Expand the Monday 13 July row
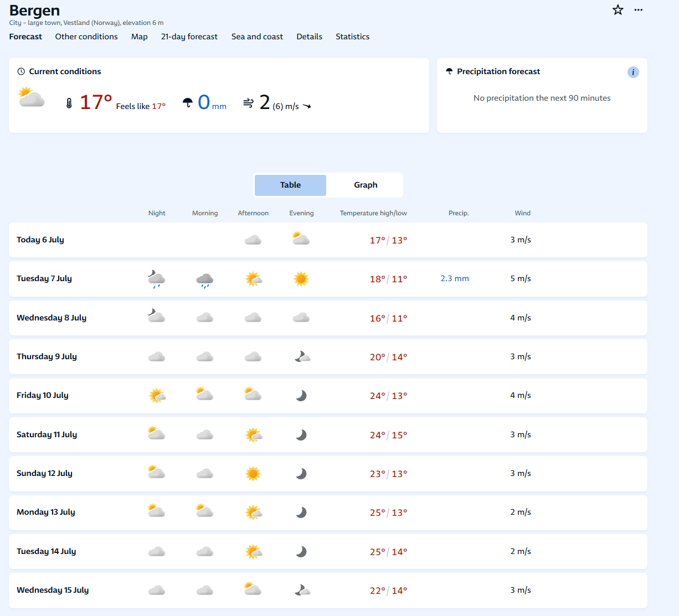Image resolution: width=679 pixels, height=616 pixels. pyautogui.click(x=328, y=512)
